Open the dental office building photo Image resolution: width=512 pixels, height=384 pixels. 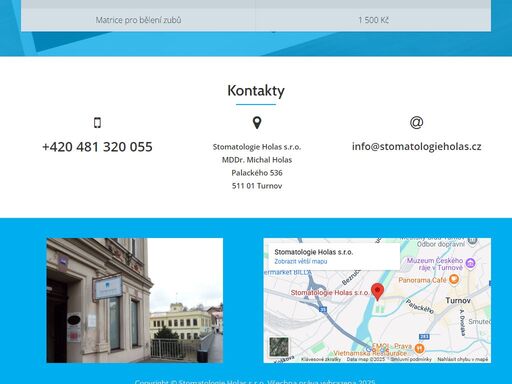tap(135, 300)
